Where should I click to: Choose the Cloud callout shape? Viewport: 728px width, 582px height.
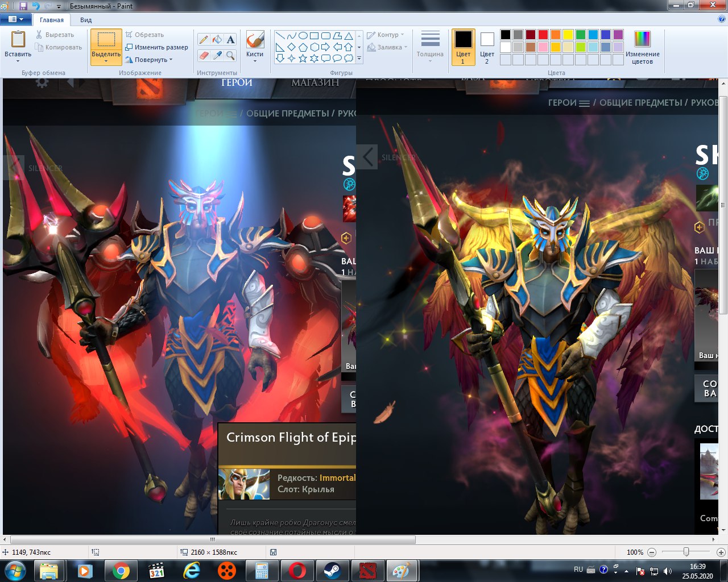tap(348, 58)
